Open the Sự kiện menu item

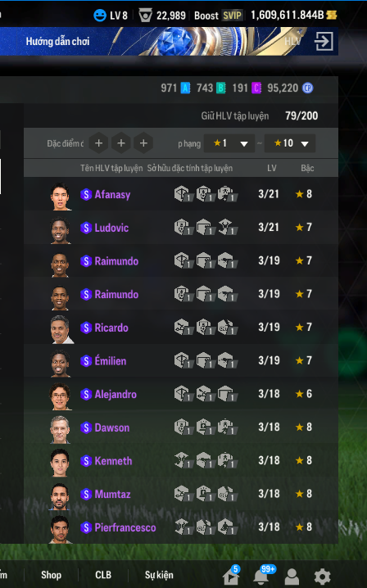click(159, 575)
